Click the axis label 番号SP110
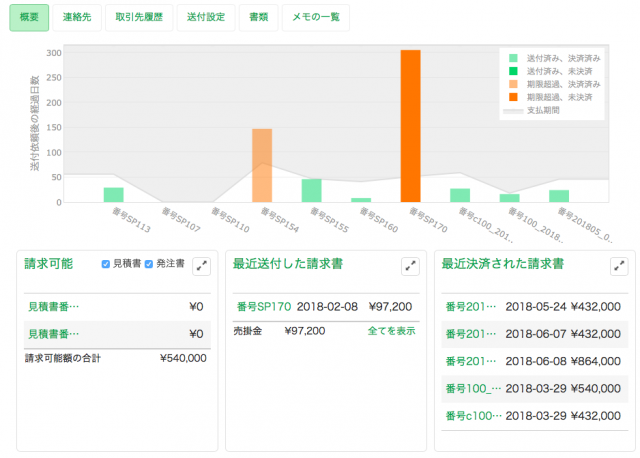Image resolution: width=640 pixels, height=458 pixels. click(230, 220)
